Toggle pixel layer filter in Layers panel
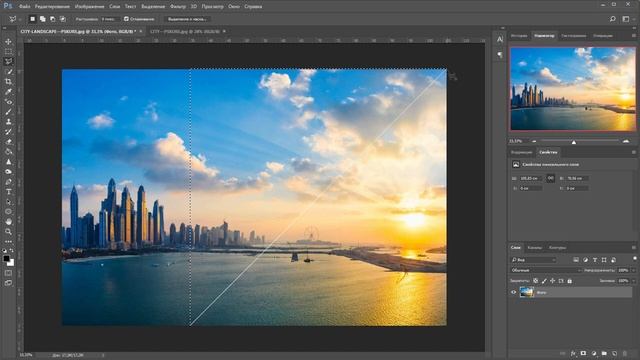Image resolution: width=640 pixels, height=360 pixels. [x=576, y=260]
